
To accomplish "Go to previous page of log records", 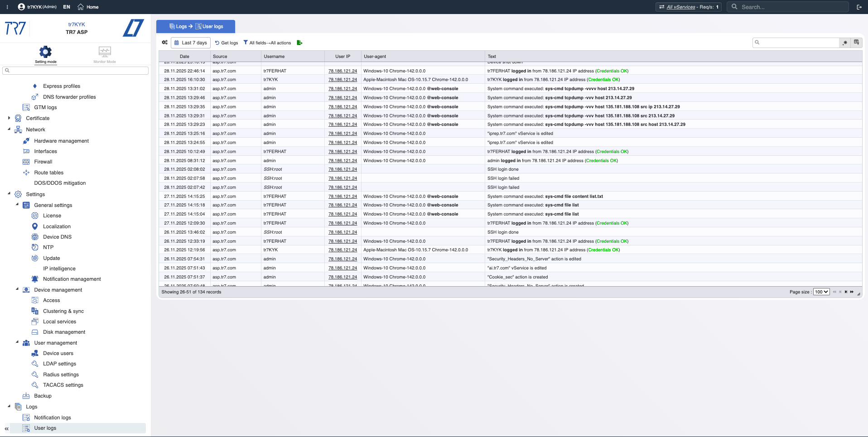I will [x=840, y=292].
